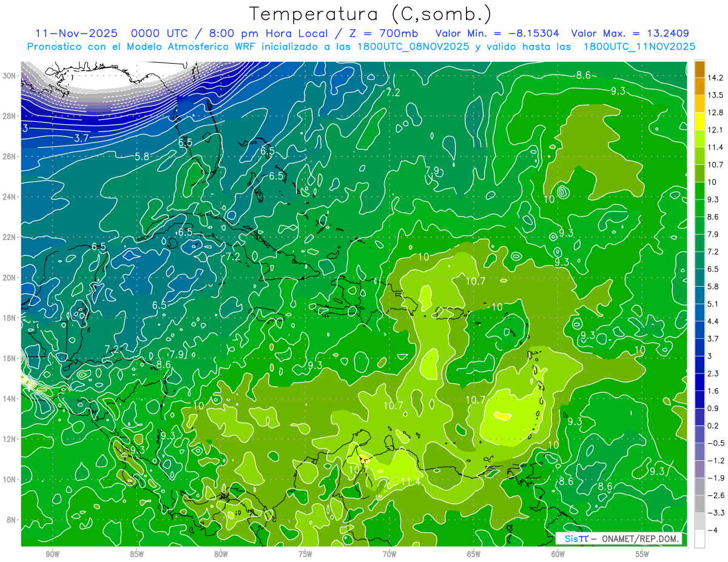
Task: Click the dark blue swatch between 0.9 and 1.6
Action: click(x=699, y=400)
